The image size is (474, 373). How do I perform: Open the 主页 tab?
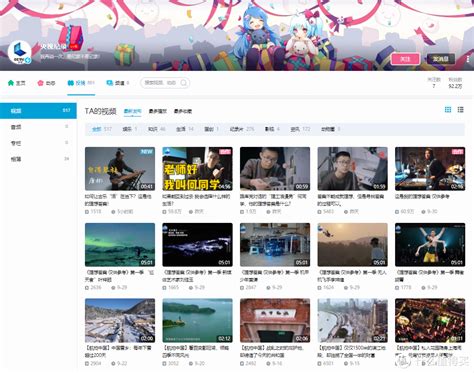17,83
